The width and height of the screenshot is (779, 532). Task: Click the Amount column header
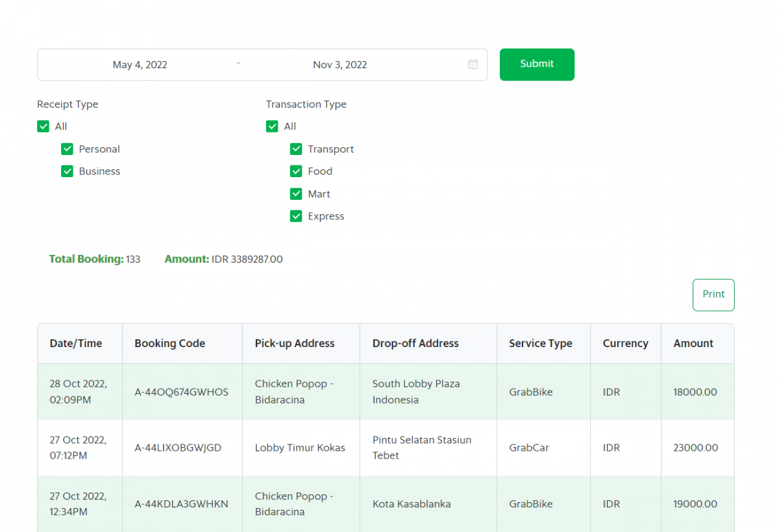[x=693, y=344]
